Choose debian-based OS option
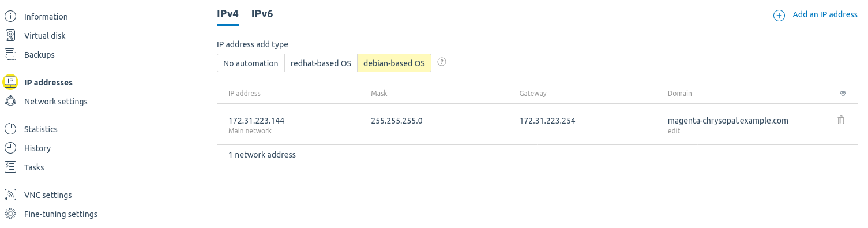Image resolution: width=868 pixels, height=228 pixels. [394, 63]
